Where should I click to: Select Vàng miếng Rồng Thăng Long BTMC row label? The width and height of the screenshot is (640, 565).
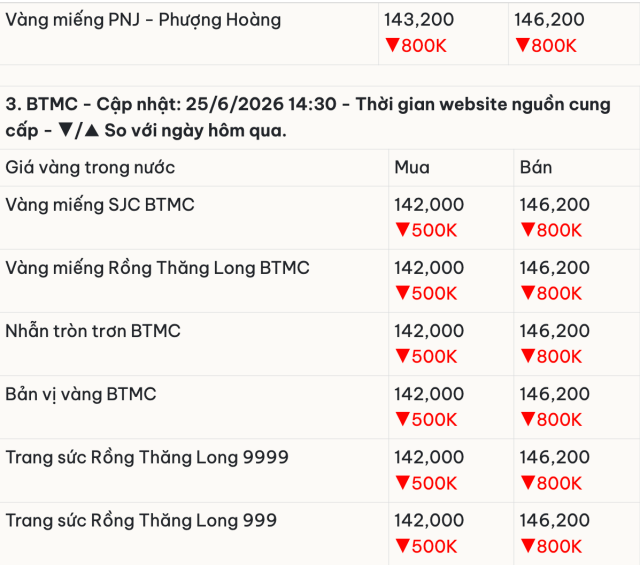[158, 268]
